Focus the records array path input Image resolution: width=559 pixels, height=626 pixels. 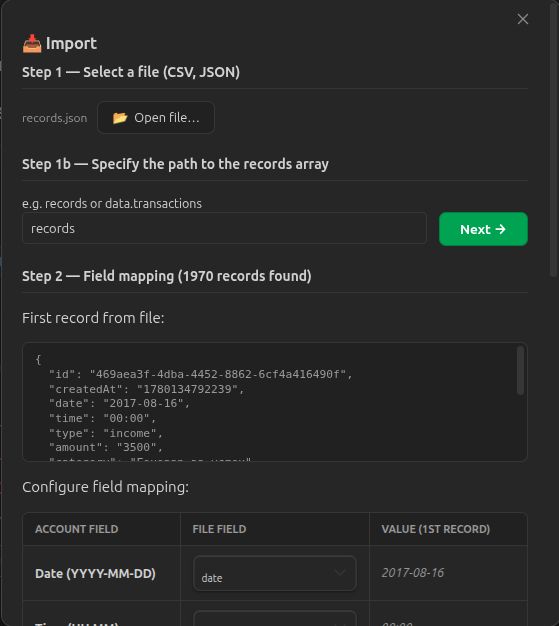(224, 228)
